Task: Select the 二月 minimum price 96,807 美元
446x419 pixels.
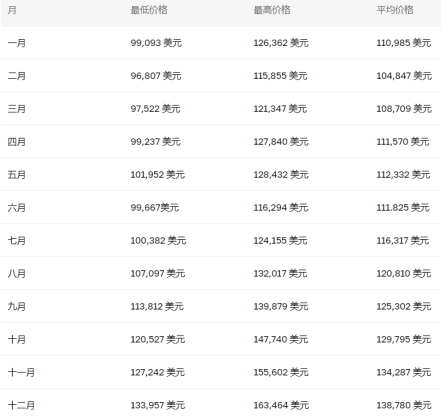Action: pos(156,76)
